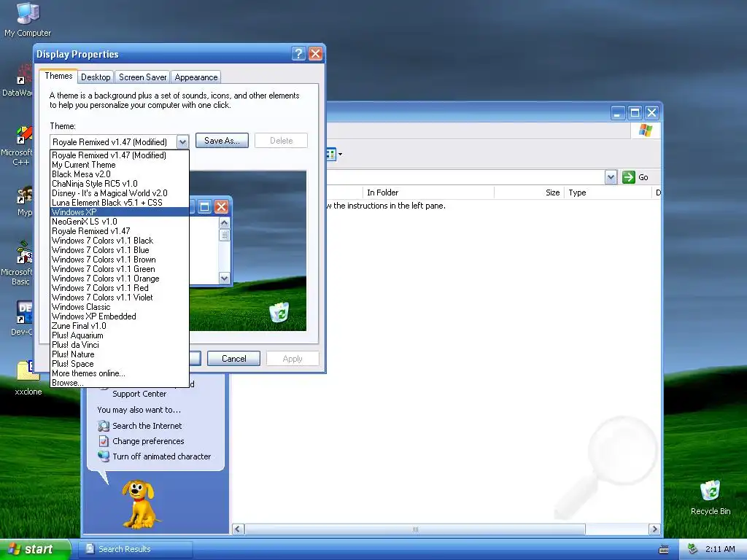Pick the NeoGeniX LS v1.0 theme
747x560 pixels.
click(x=119, y=222)
